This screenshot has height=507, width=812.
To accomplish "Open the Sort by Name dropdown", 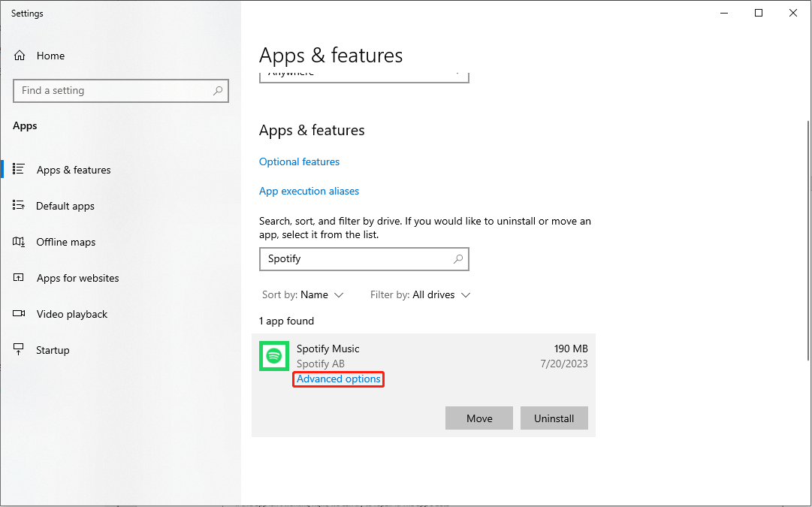I will tap(303, 294).
